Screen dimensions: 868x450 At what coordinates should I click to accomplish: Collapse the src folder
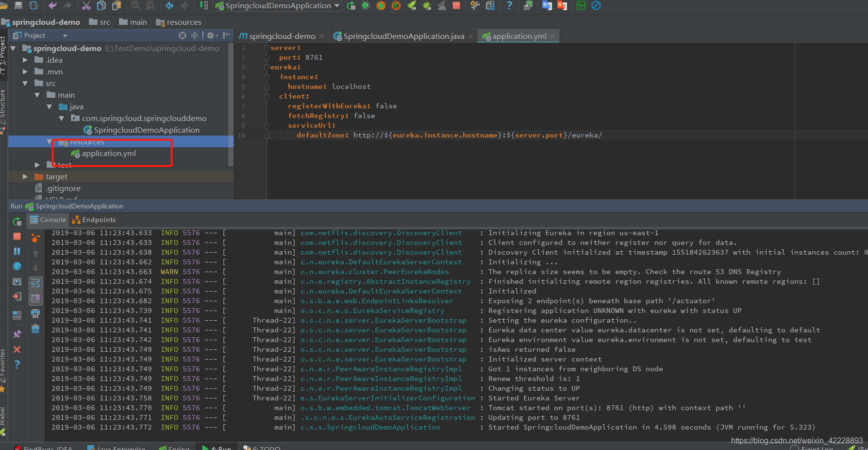pyautogui.click(x=25, y=84)
